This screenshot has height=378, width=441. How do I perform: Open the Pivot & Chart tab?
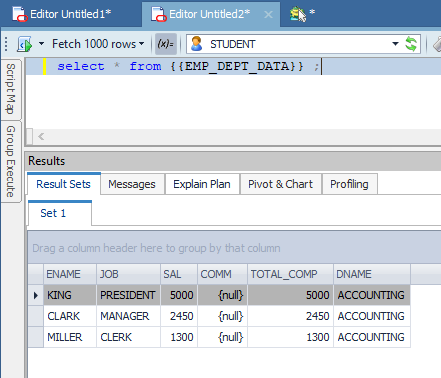pos(281,184)
